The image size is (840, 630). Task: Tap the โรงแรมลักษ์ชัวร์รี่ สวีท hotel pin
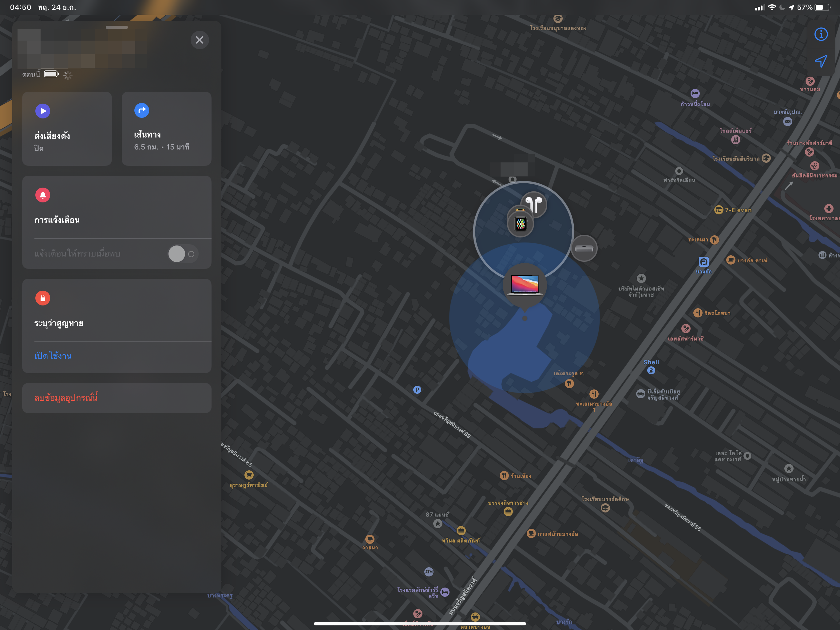(445, 592)
